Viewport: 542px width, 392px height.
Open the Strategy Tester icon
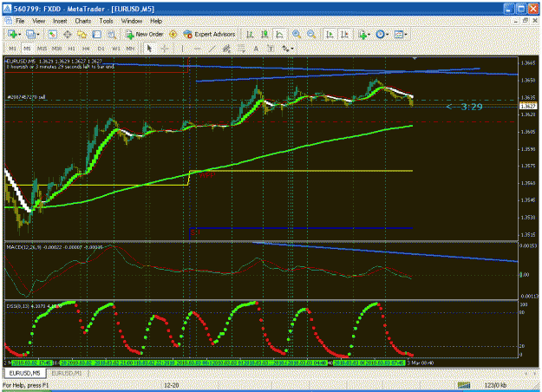click(111, 34)
